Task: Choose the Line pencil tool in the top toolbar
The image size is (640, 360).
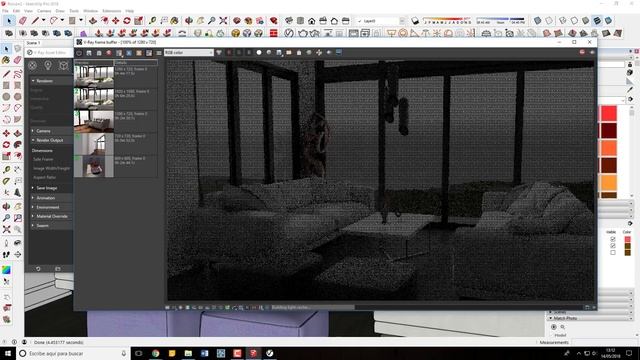Action: (36, 20)
